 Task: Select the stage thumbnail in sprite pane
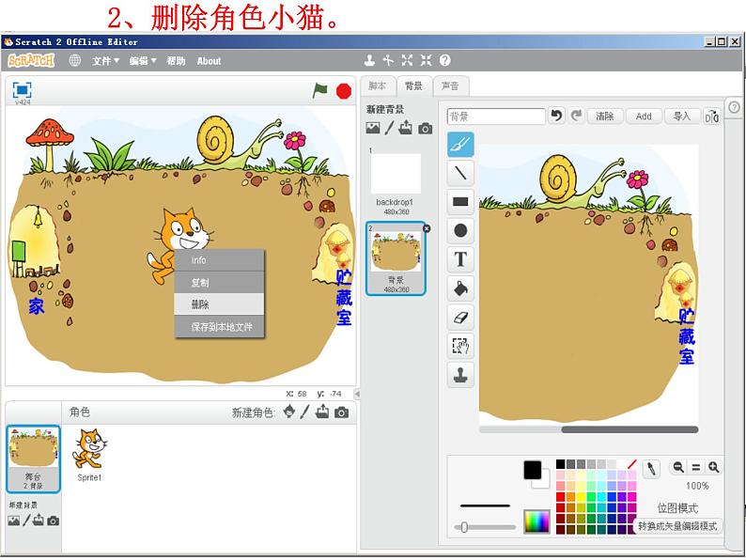click(33, 459)
